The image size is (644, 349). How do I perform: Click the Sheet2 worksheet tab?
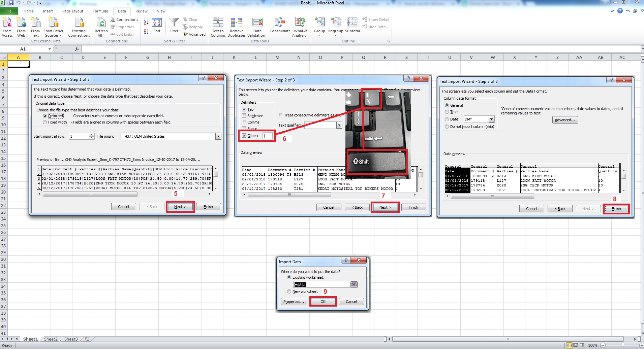51,339
